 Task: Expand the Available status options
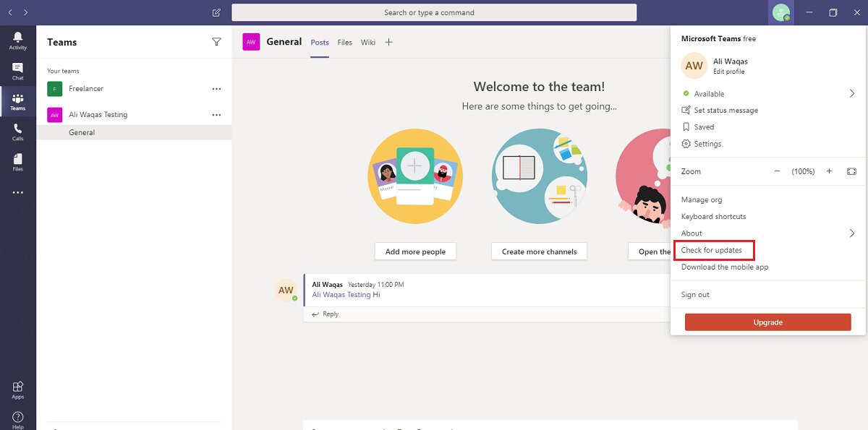point(851,93)
